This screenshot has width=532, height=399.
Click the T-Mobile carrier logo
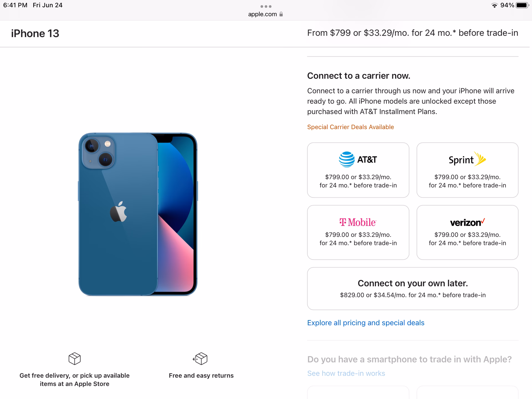coord(358,222)
